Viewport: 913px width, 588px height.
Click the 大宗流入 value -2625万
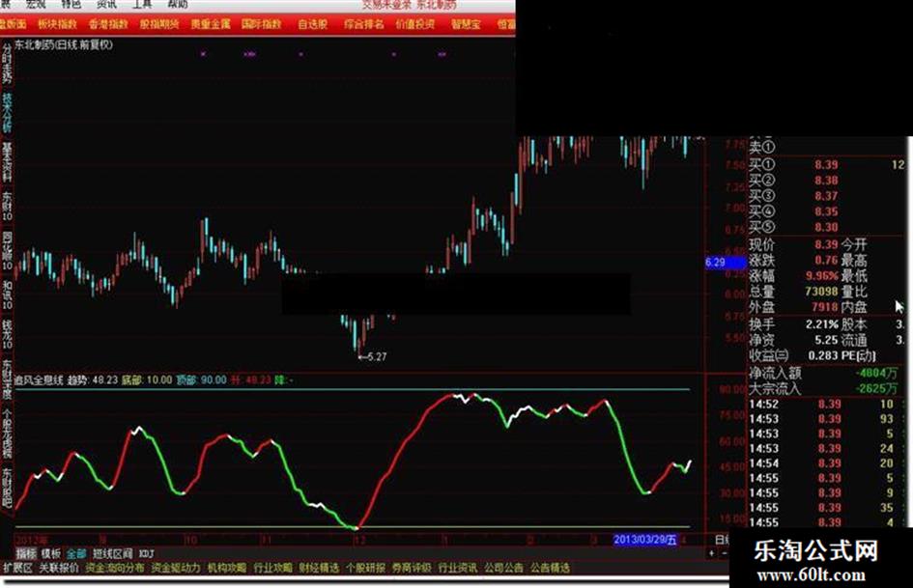tap(876, 388)
